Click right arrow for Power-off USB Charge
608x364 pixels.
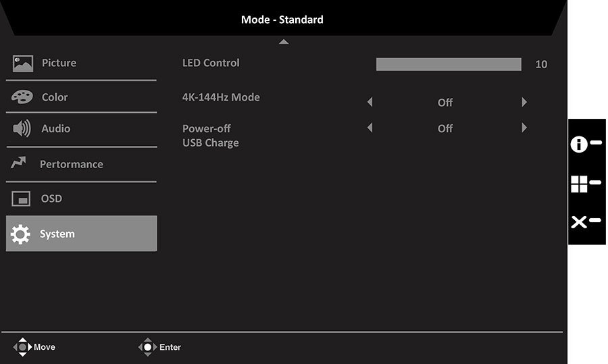coord(524,128)
